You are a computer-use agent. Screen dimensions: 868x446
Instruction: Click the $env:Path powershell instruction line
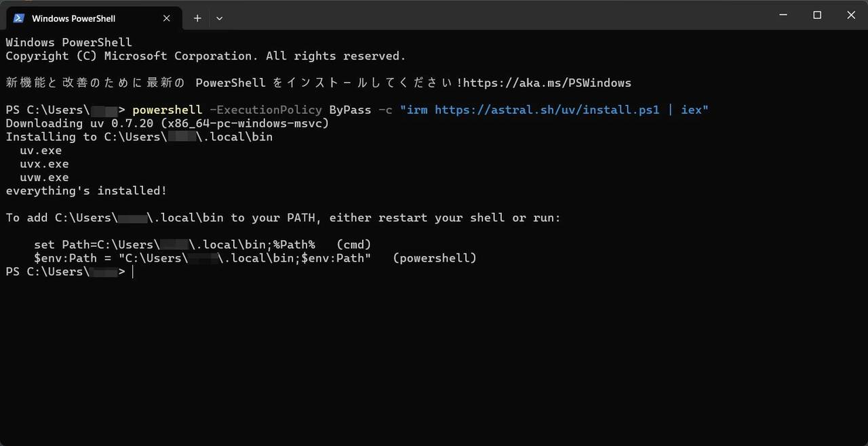[255, 258]
